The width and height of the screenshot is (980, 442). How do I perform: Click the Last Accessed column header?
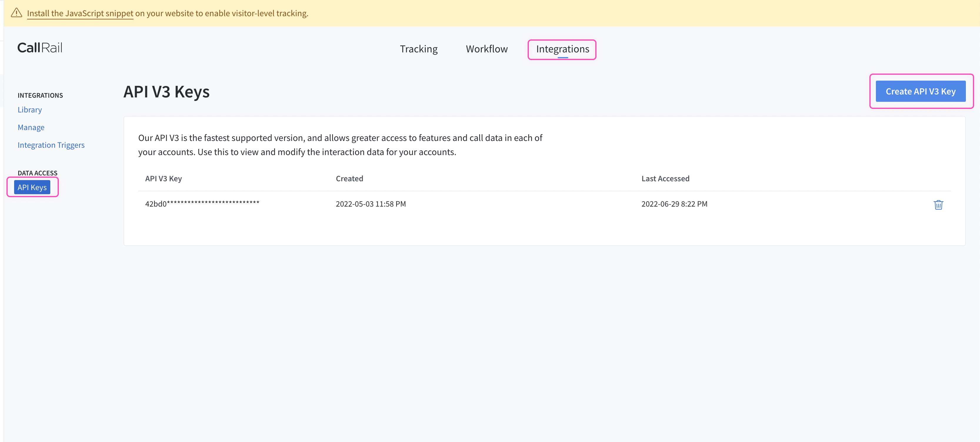pyautogui.click(x=665, y=178)
